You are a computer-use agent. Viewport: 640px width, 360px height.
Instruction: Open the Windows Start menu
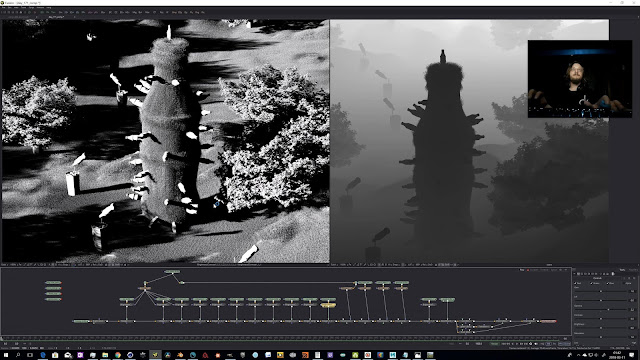pyautogui.click(x=5, y=355)
